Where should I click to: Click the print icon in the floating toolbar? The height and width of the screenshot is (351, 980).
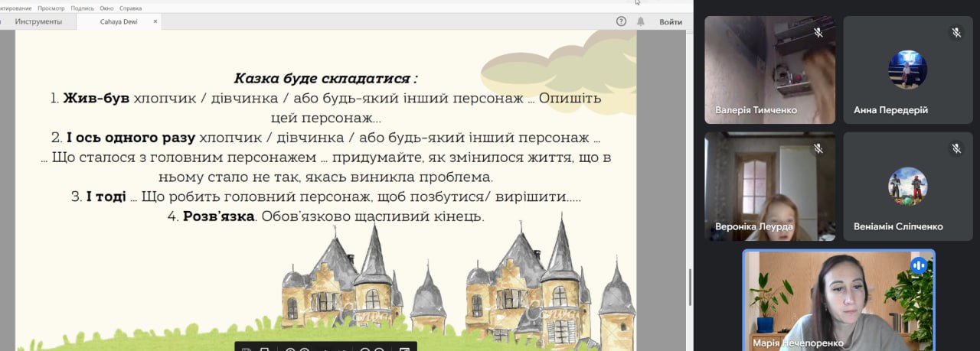264,349
